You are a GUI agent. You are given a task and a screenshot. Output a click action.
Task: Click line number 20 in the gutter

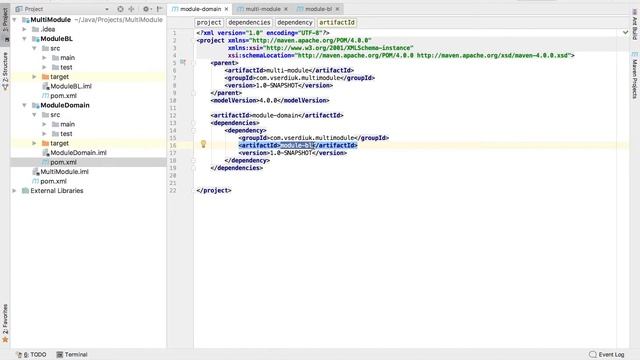coord(173,176)
